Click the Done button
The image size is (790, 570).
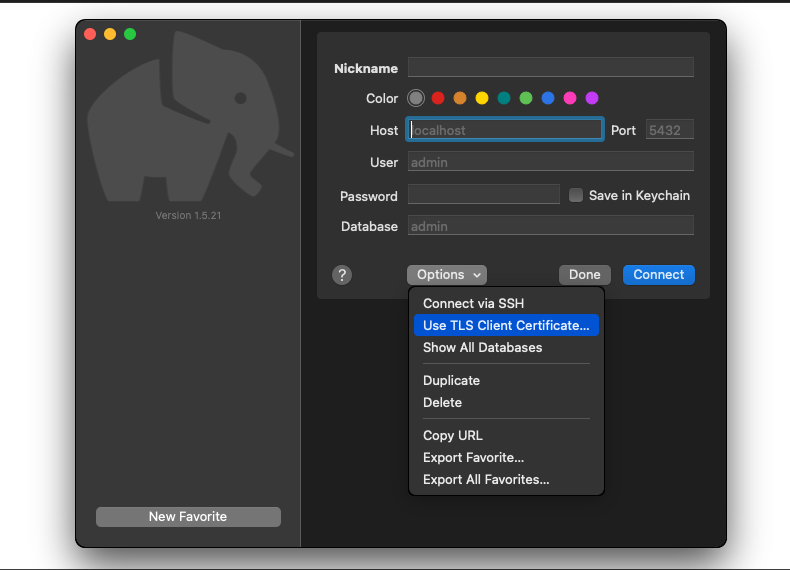tap(584, 275)
